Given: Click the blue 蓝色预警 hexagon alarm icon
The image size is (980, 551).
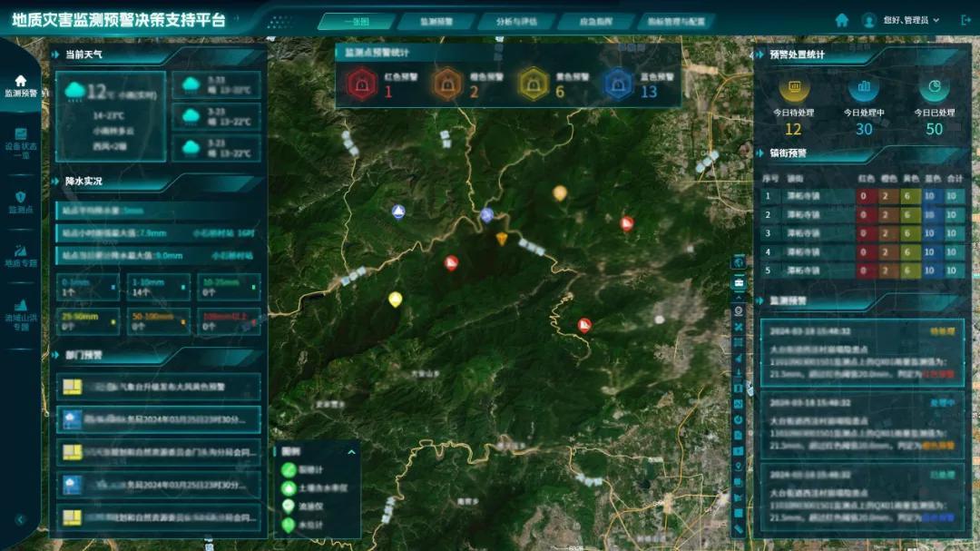Looking at the screenshot, I should 618,84.
